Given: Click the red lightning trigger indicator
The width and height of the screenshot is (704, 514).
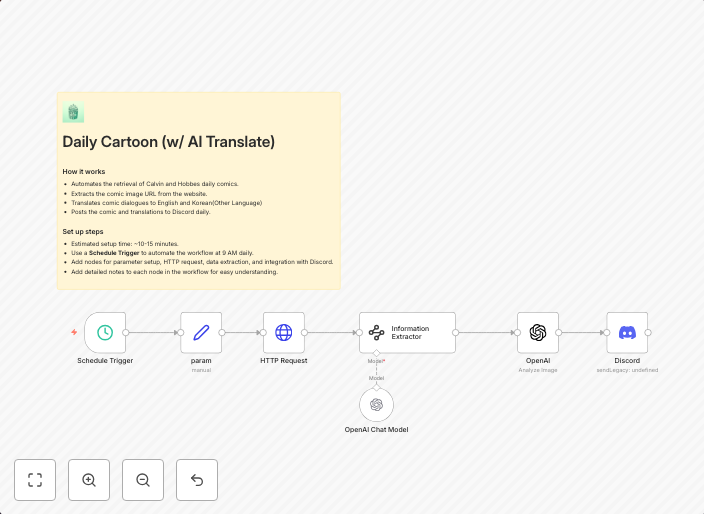Looking at the screenshot, I should pyautogui.click(x=74, y=332).
